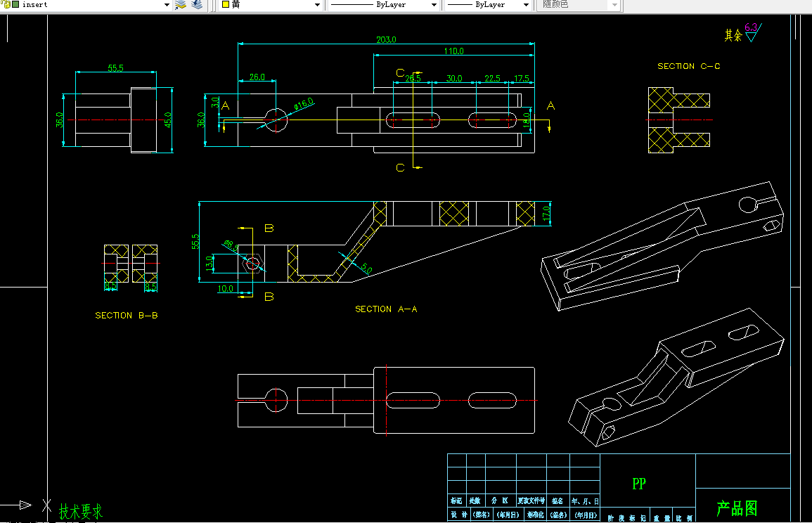Image resolution: width=812 pixels, height=523 pixels.
Task: Open the insert layer dropdown
Action: coord(167,5)
